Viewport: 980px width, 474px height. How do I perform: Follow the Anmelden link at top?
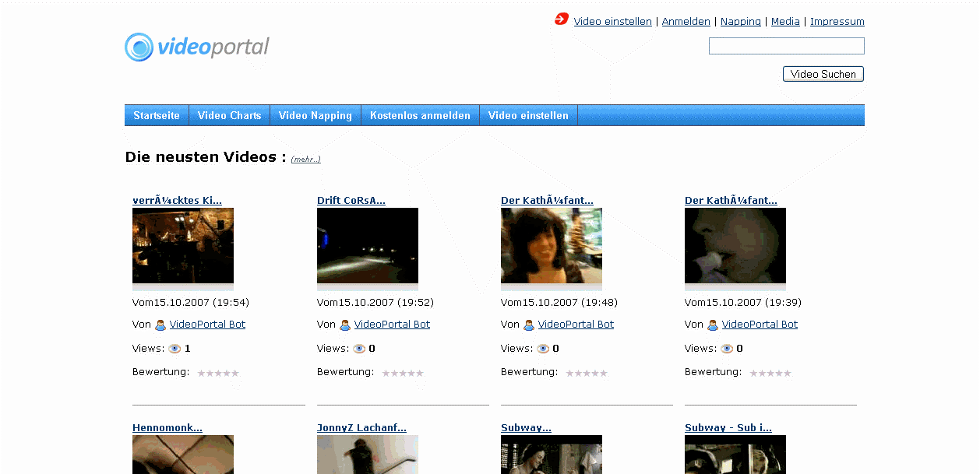coord(686,22)
